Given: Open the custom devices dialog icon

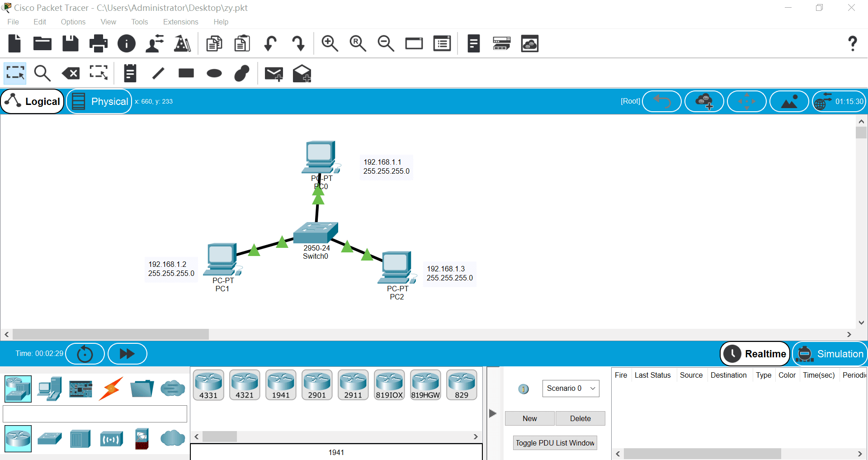Looking at the screenshot, I should coord(442,44).
